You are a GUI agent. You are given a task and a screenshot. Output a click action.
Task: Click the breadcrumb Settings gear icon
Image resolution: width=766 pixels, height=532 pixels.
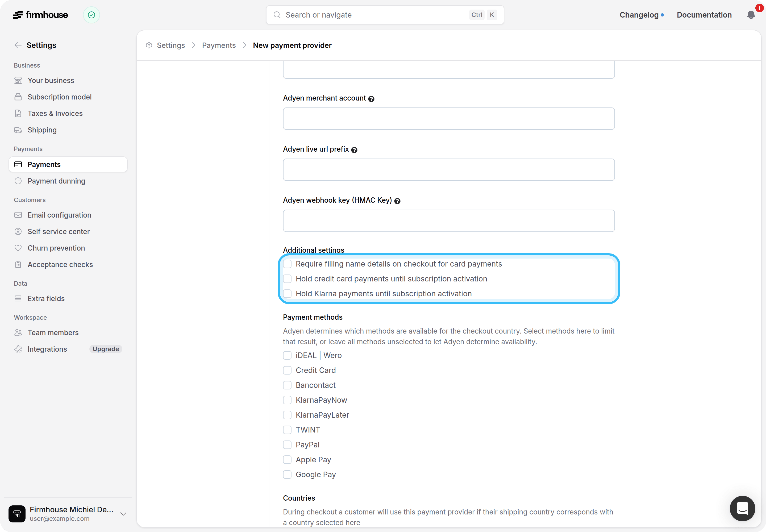point(149,45)
